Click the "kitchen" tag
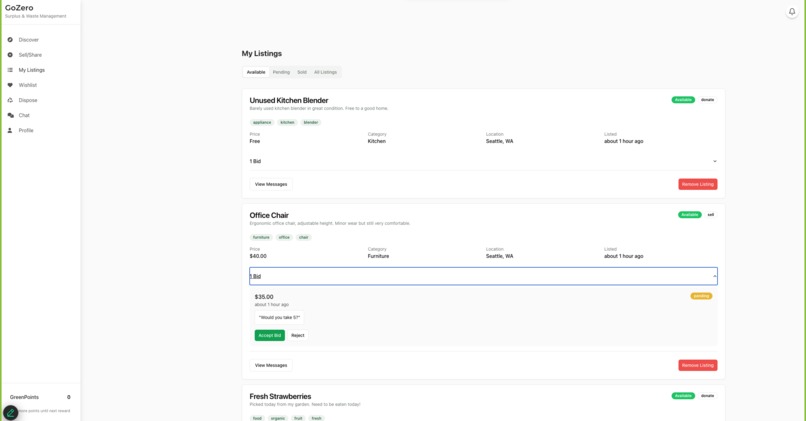Image resolution: width=806 pixels, height=421 pixels. [287, 122]
